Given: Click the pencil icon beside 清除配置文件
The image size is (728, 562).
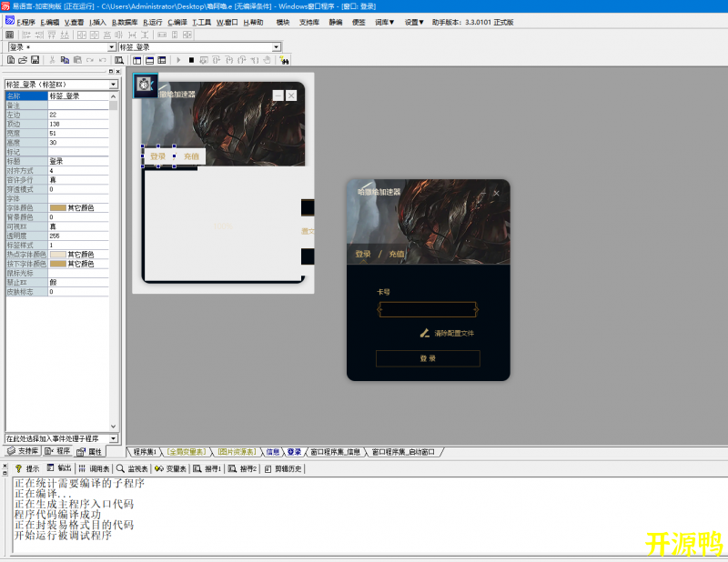Looking at the screenshot, I should pos(424,333).
